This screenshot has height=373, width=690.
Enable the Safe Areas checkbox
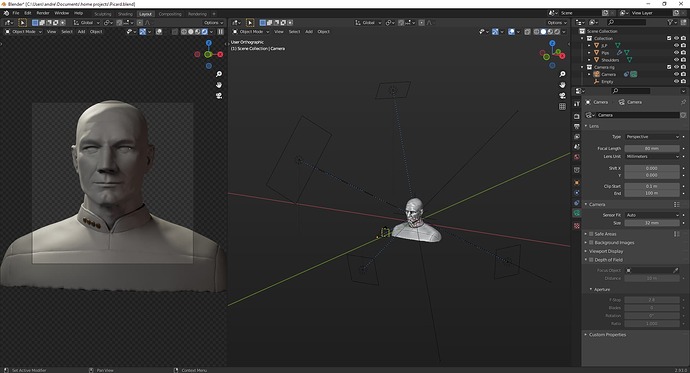[x=591, y=234]
